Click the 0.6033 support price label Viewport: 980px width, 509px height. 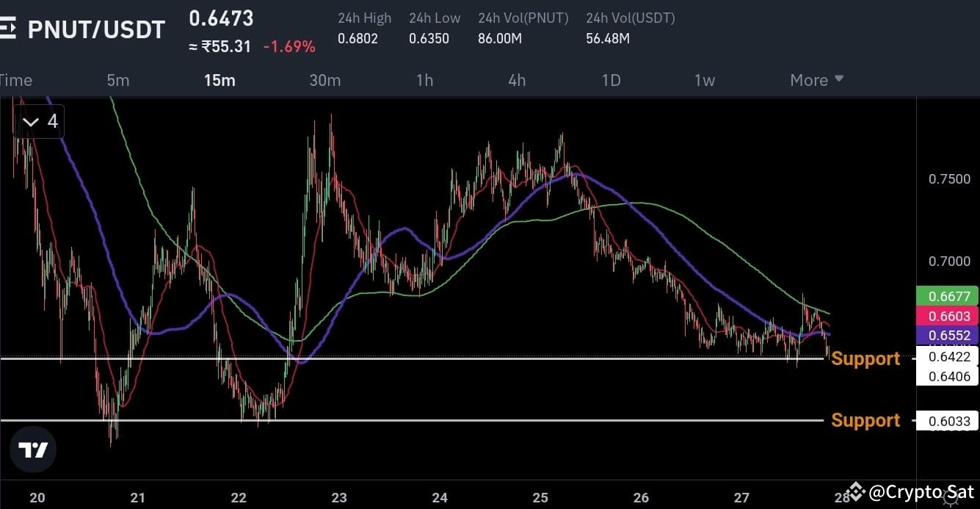pos(947,420)
